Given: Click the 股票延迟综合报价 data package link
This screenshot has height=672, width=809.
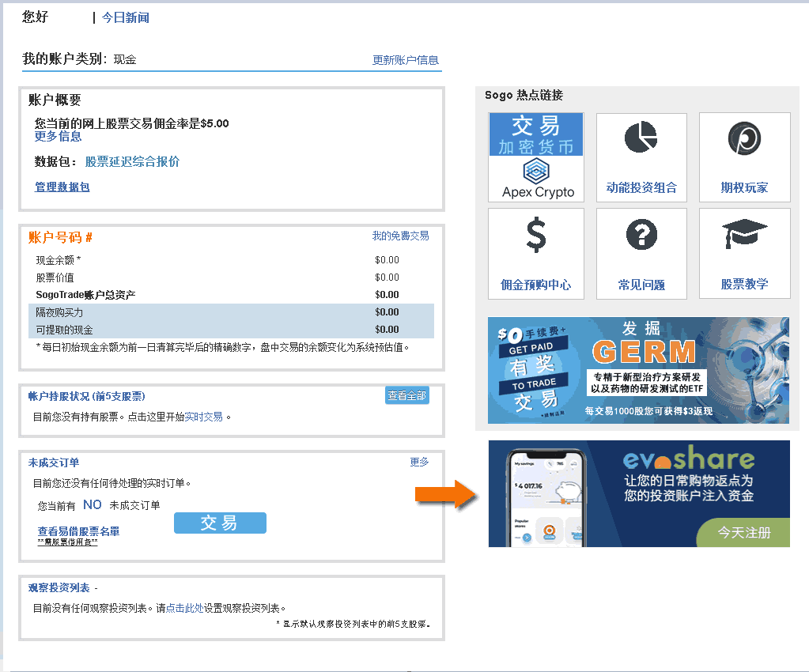Looking at the screenshot, I should pos(132,161).
